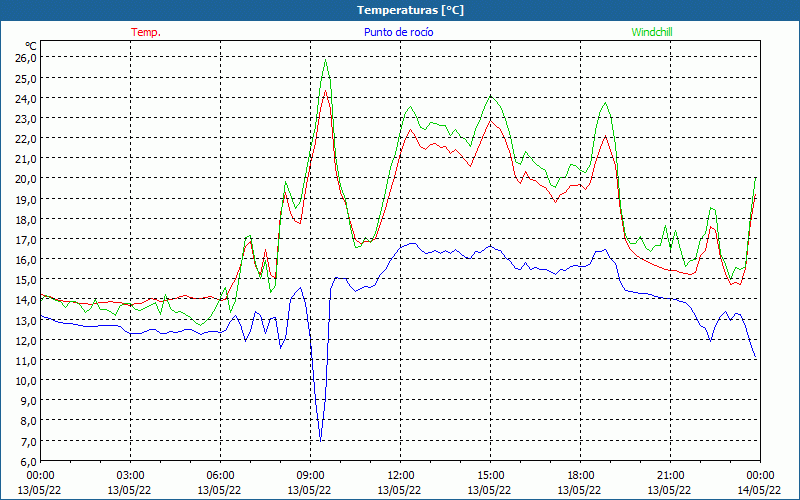The image size is (800, 500).
Task: Click the 18:00 time axis label
Action: pos(581,476)
